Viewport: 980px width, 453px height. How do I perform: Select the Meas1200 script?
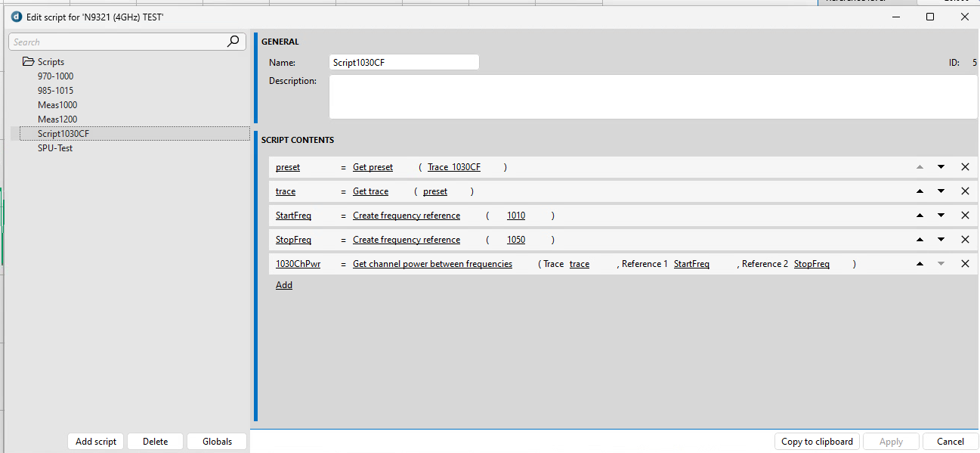pos(57,119)
